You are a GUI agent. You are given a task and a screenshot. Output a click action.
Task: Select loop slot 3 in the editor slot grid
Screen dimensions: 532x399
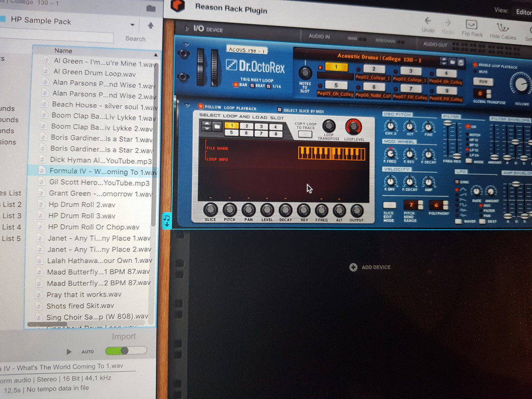pos(261,126)
